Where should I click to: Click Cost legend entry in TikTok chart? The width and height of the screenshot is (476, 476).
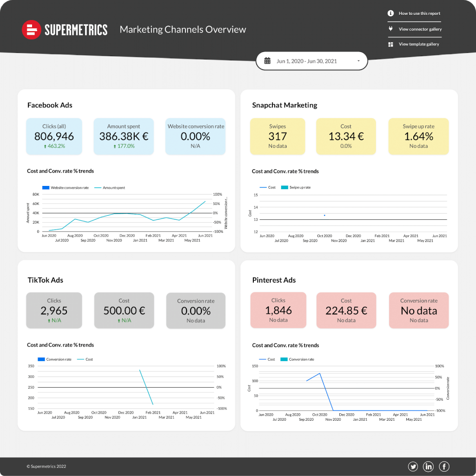click(86, 359)
